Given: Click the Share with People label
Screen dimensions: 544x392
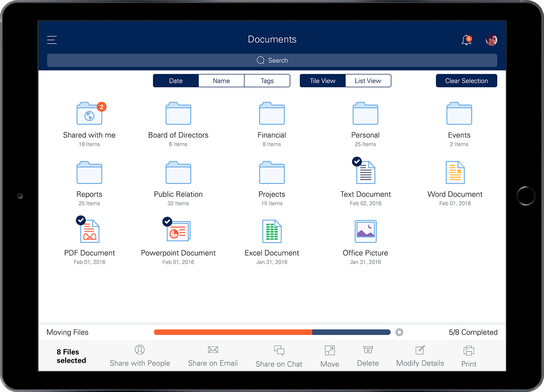Looking at the screenshot, I should coord(140,363).
